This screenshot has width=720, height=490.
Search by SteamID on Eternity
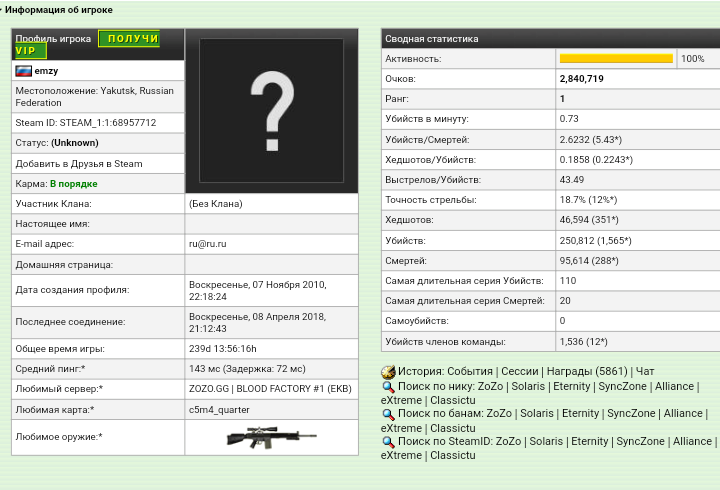(590, 441)
